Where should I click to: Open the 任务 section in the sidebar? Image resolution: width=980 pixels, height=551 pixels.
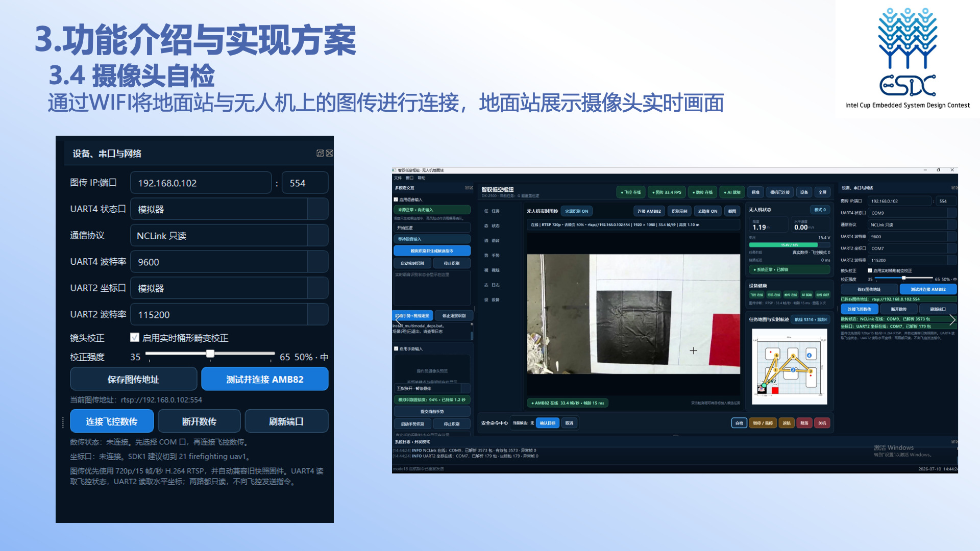click(x=492, y=211)
